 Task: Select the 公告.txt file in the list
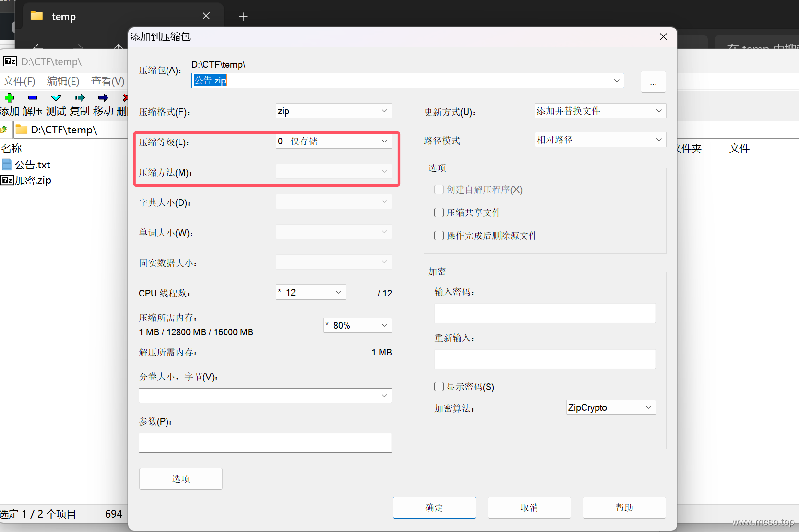26,165
